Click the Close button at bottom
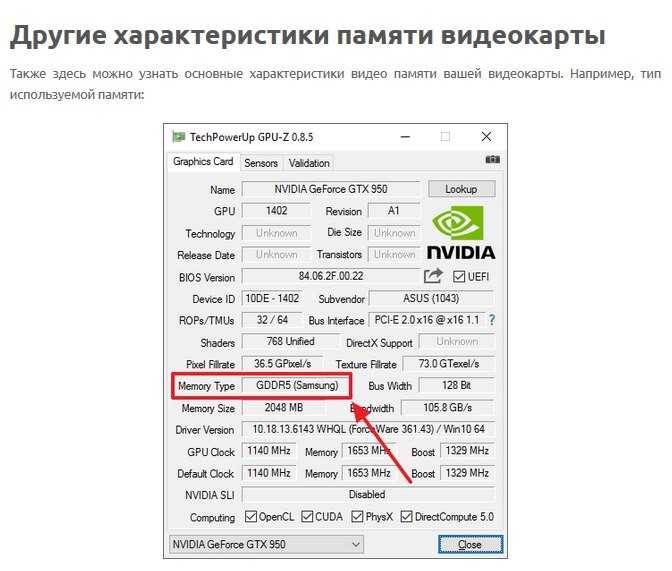Viewport: 672px width, 571px height. pos(470,544)
